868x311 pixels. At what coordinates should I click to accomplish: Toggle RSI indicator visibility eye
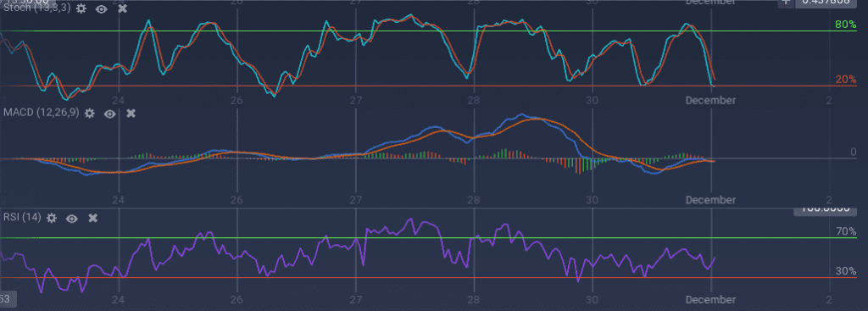[x=72, y=218]
